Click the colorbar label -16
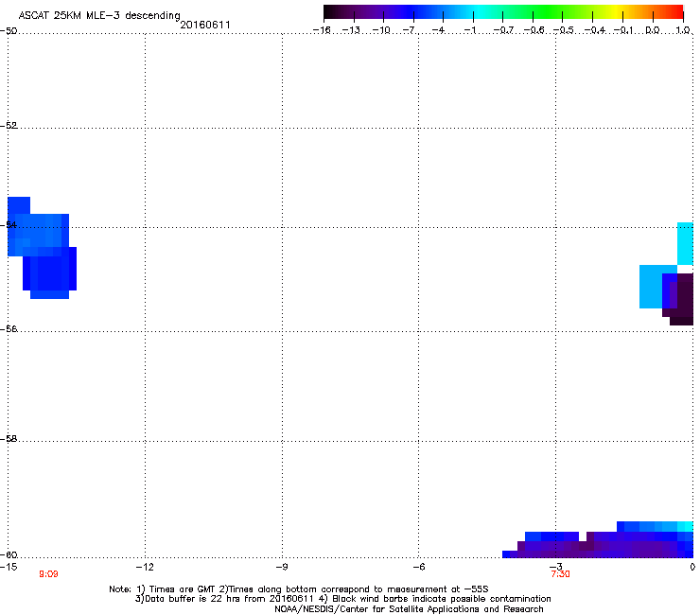Screen dimensions: 700x615 pos(322,30)
